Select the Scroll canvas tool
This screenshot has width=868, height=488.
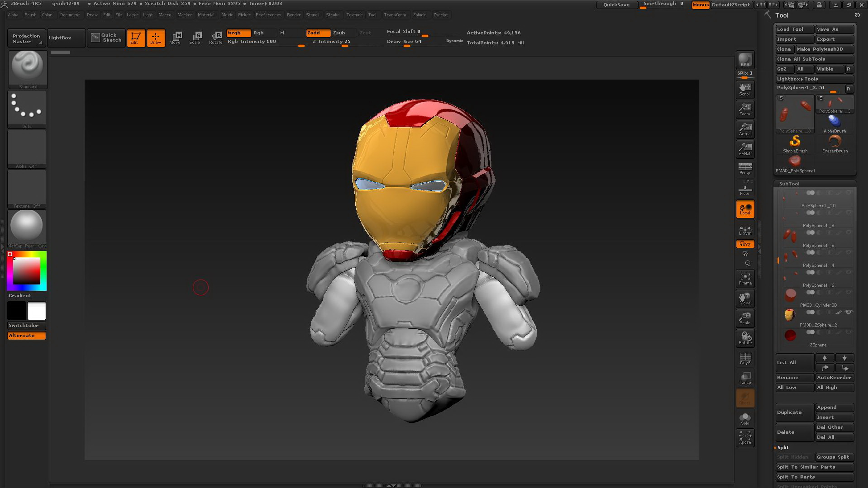(745, 89)
